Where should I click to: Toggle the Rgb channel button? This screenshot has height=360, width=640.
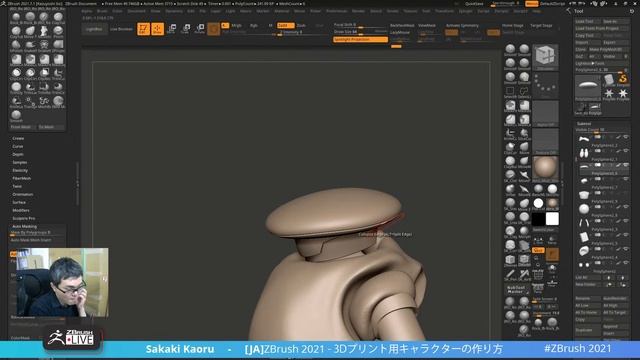[x=253, y=25]
